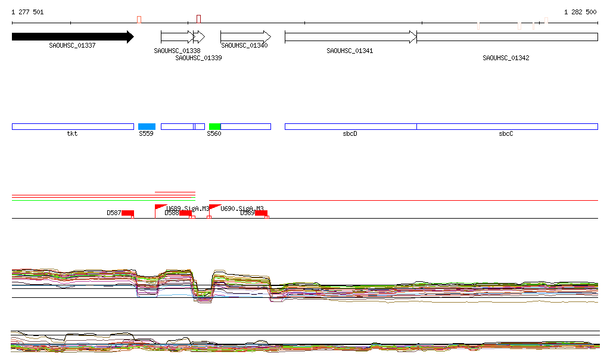This screenshot has height=364, width=610.
Task: Click the SAOUHSC_01339 gene label
Action: pyautogui.click(x=198, y=58)
